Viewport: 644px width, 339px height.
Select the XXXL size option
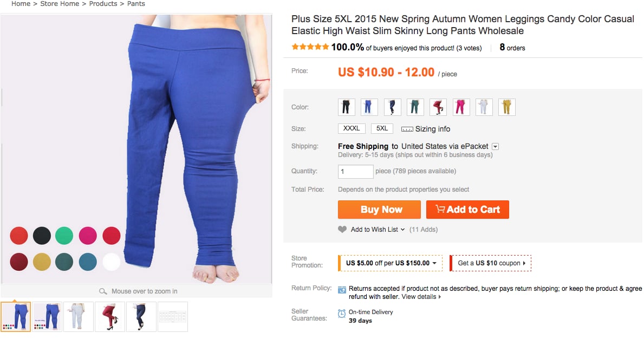[352, 128]
